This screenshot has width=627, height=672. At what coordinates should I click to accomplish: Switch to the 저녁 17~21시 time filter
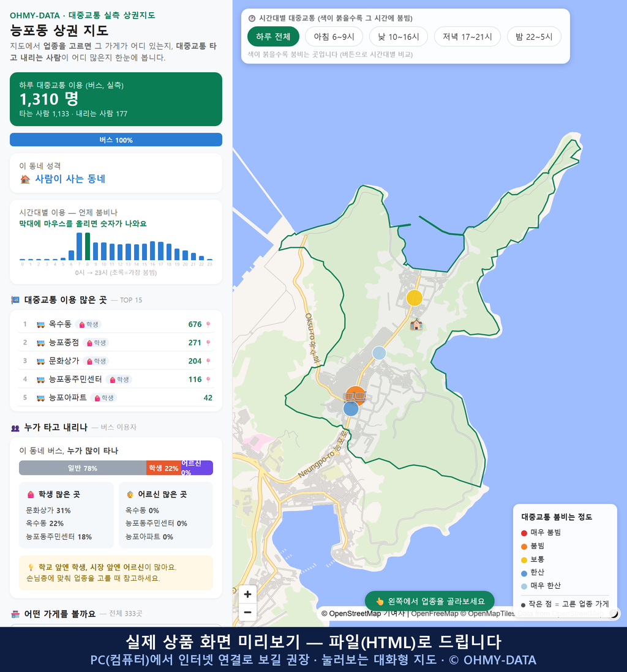(467, 37)
